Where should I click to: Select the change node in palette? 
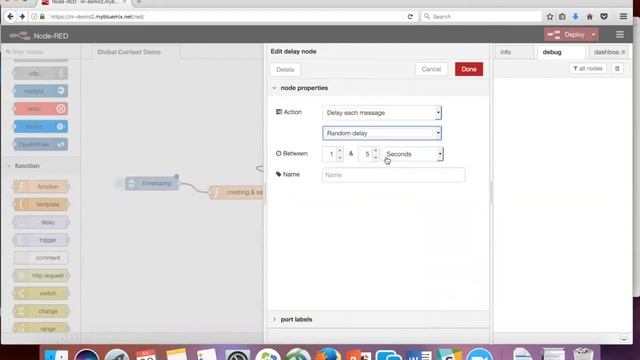(x=41, y=311)
